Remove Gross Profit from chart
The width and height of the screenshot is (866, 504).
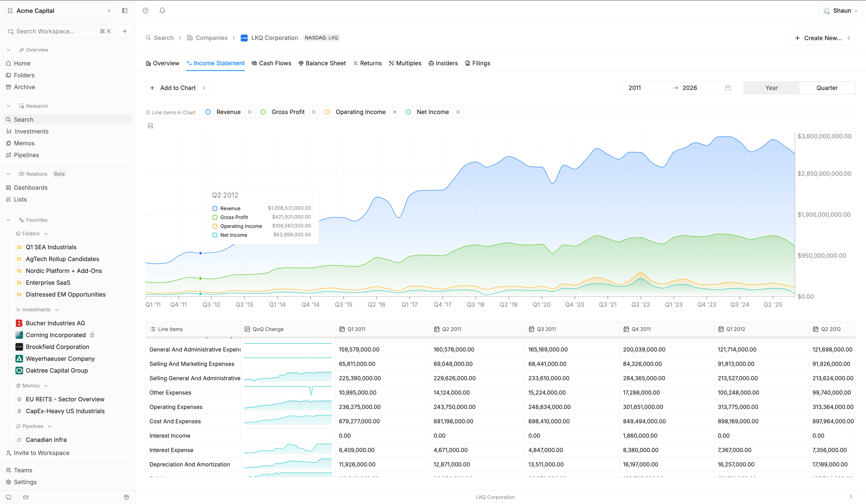[x=313, y=112]
